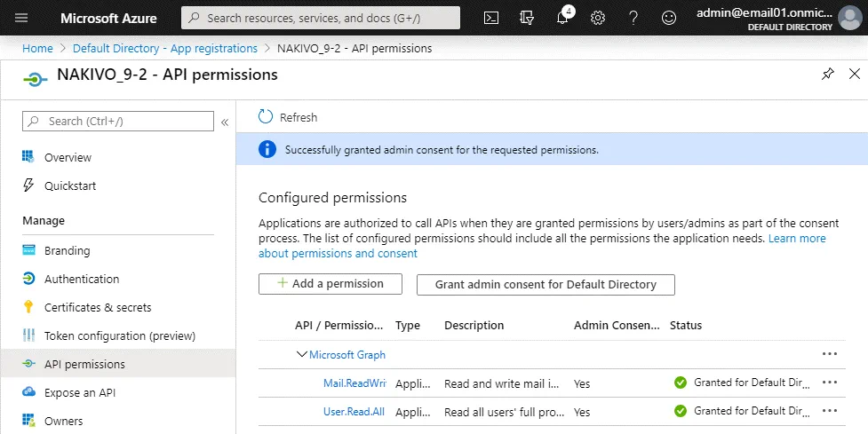Click 'Read all users' full pro...' description cell
Viewport: 868px width, 434px height.
505,412
